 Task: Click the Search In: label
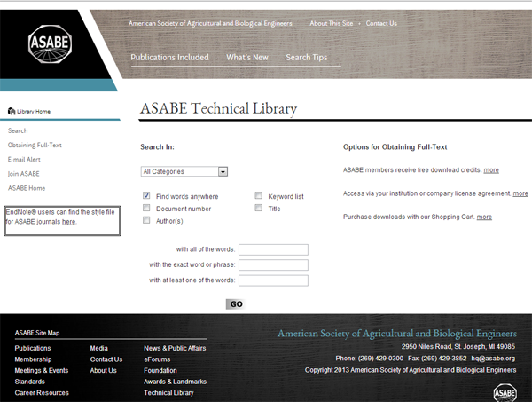point(157,147)
